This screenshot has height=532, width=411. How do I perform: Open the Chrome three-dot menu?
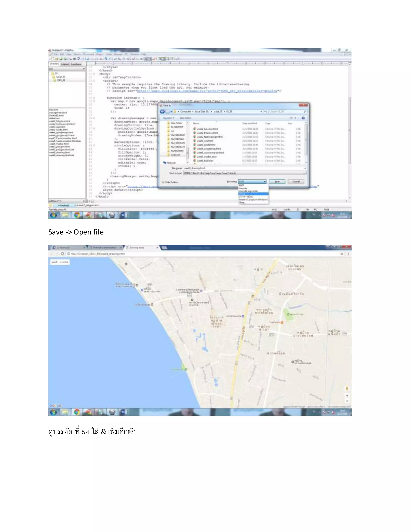click(348, 254)
